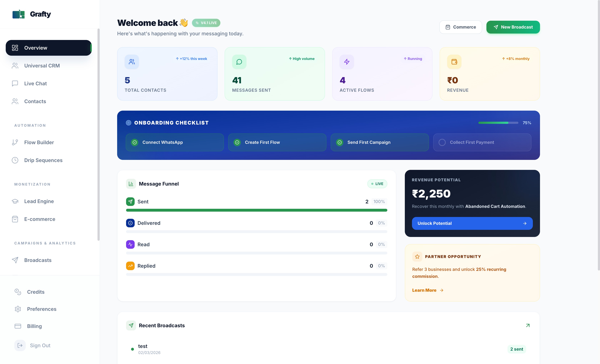This screenshot has height=364, width=600.
Task: Click the Message Funnel bar chart icon
Action: click(x=131, y=184)
